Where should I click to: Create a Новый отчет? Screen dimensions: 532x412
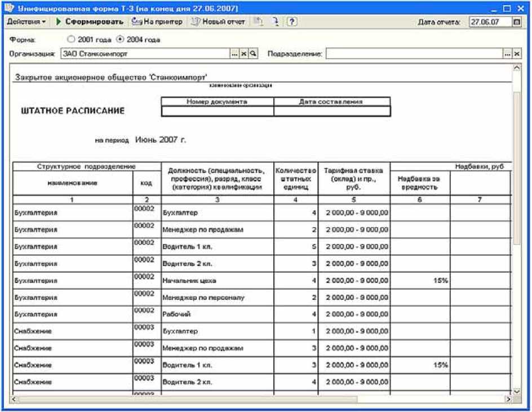point(219,22)
